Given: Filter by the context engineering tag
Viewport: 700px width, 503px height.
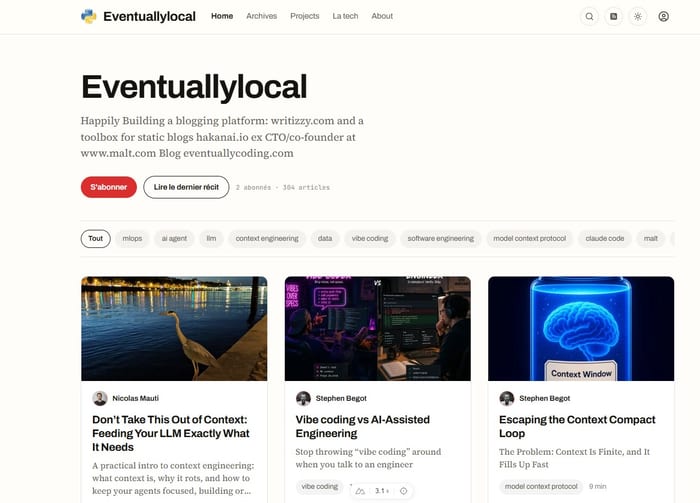Looking at the screenshot, I should pos(267,239).
